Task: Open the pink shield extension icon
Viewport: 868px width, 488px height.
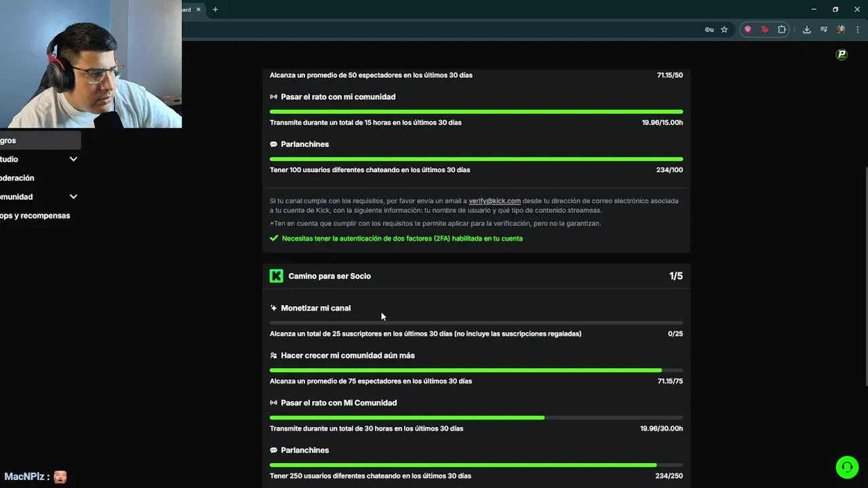Action: [748, 30]
